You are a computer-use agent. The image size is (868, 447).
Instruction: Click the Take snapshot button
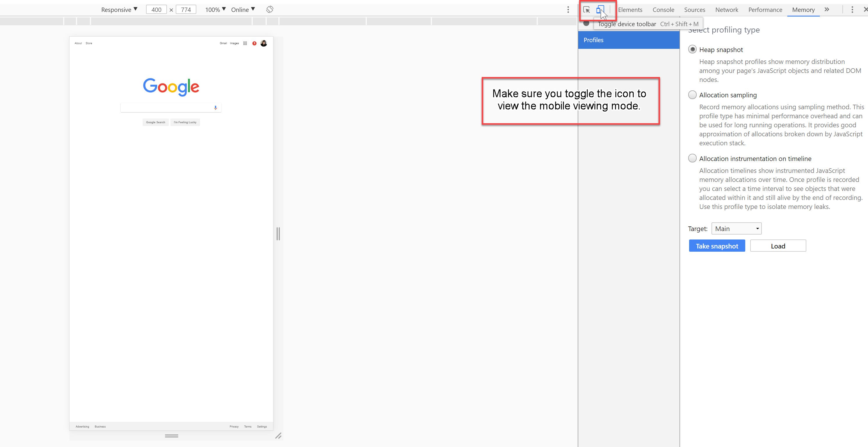(717, 246)
